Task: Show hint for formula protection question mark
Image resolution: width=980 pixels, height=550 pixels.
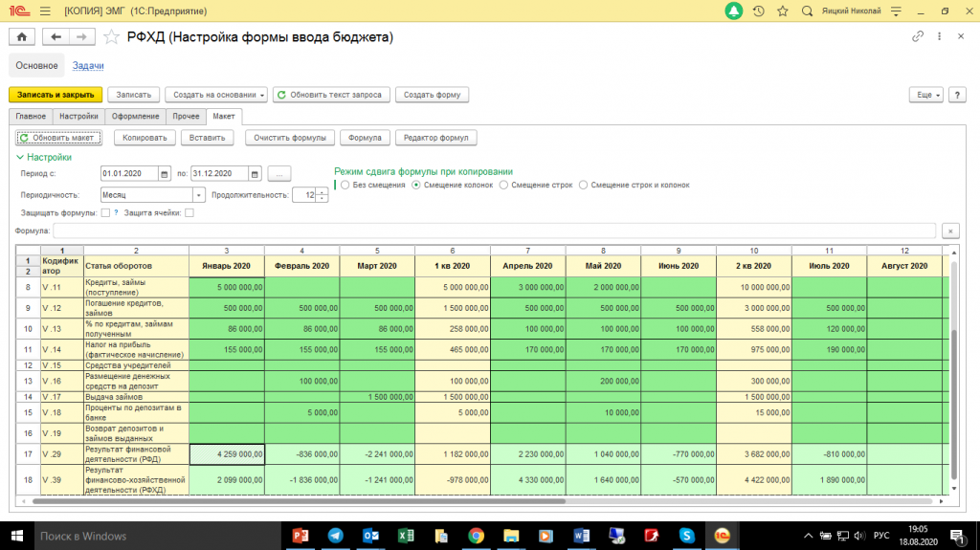Action: pos(116,213)
